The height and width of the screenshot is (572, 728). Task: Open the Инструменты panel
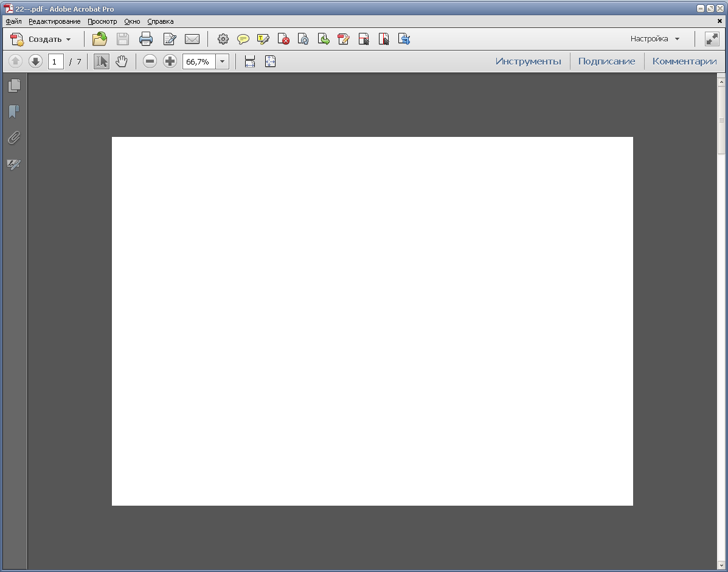point(528,61)
